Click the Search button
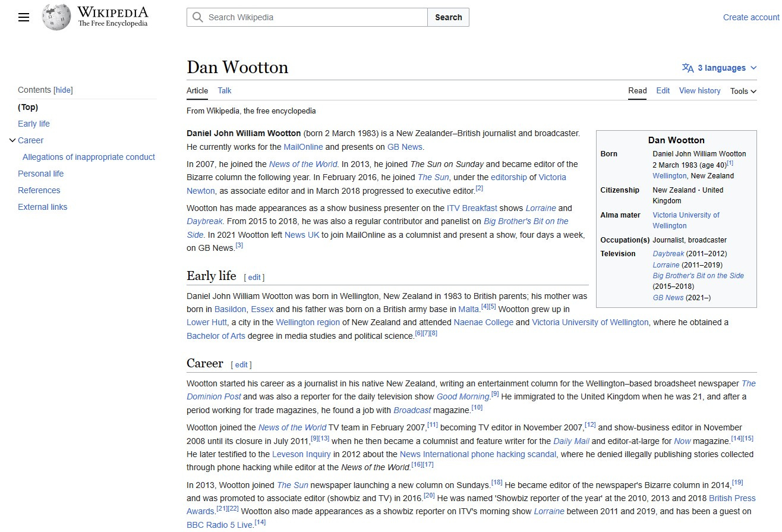This screenshot has height=532, width=782. pyautogui.click(x=449, y=17)
